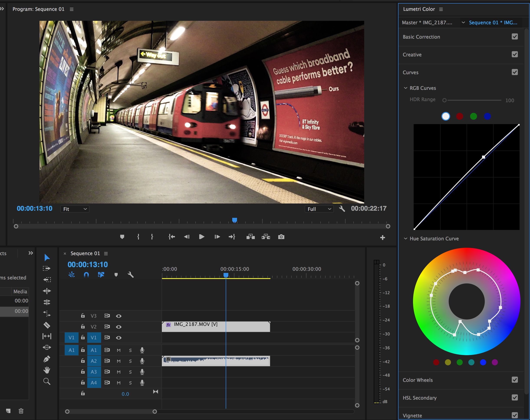Disable the Basic Correction checkbox
The height and width of the screenshot is (420, 530).
tap(515, 37)
